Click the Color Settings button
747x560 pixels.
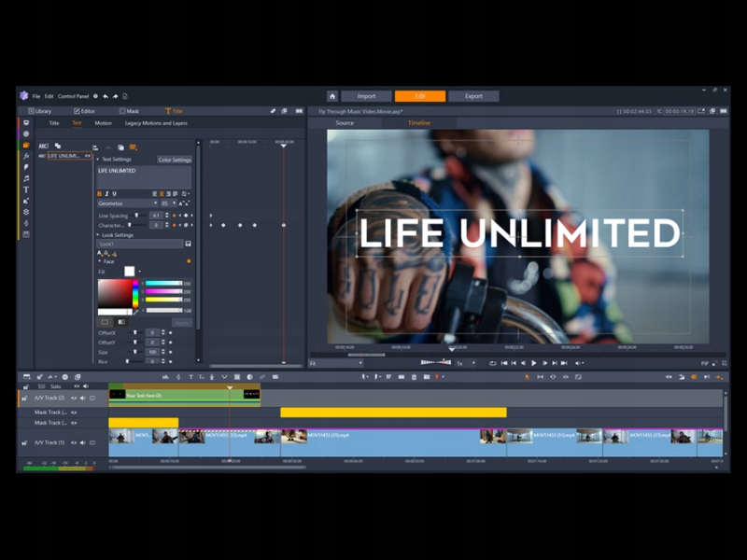174,160
